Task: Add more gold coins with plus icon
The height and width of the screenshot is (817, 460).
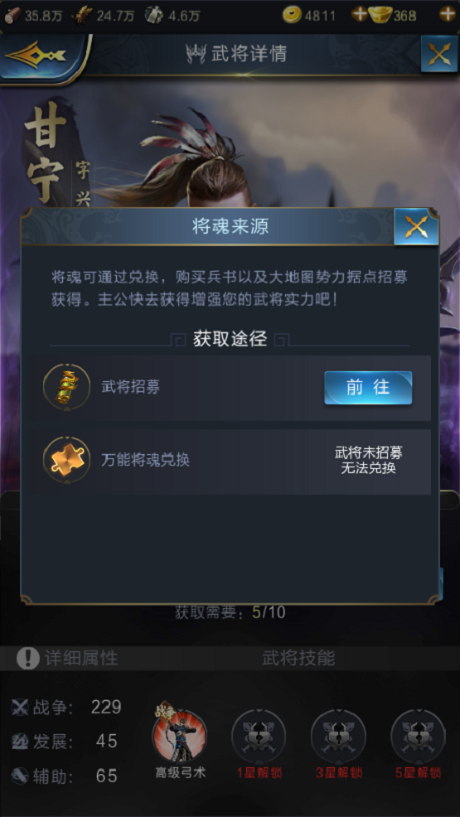Action: 359,14
